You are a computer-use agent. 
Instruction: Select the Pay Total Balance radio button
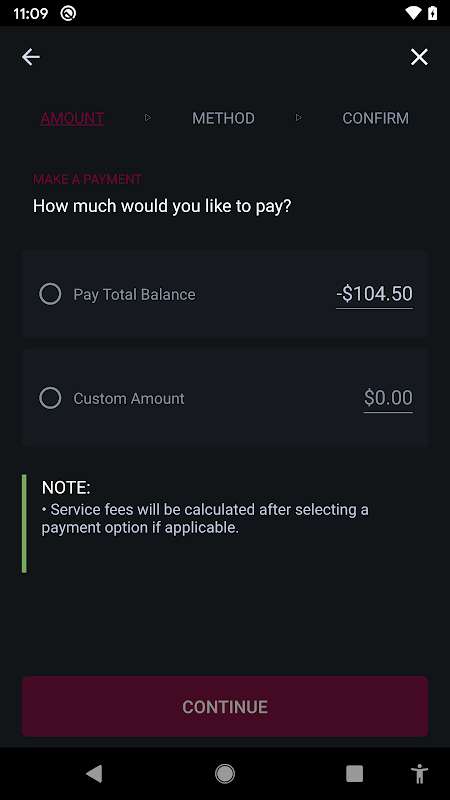[x=51, y=294]
